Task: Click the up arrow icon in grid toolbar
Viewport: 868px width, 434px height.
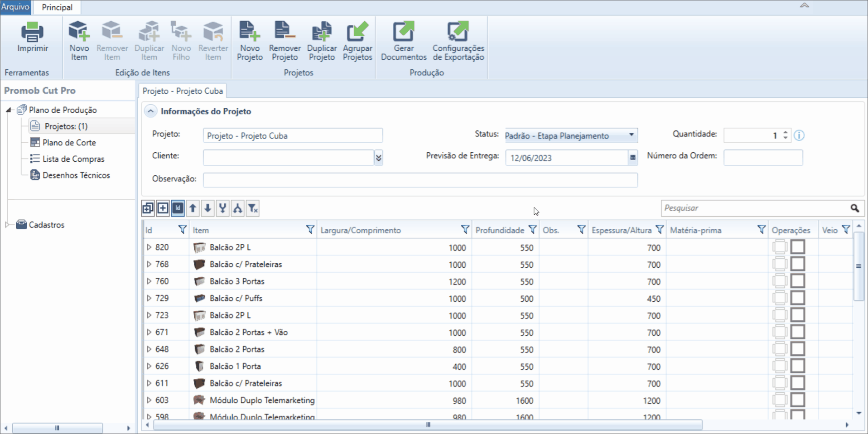Action: [193, 208]
